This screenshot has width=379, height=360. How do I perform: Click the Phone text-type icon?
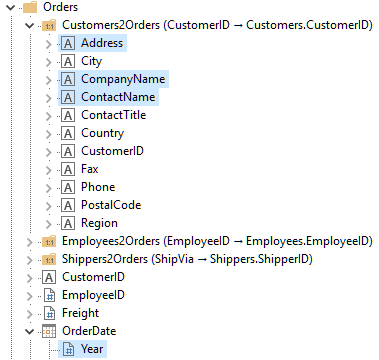point(68,187)
